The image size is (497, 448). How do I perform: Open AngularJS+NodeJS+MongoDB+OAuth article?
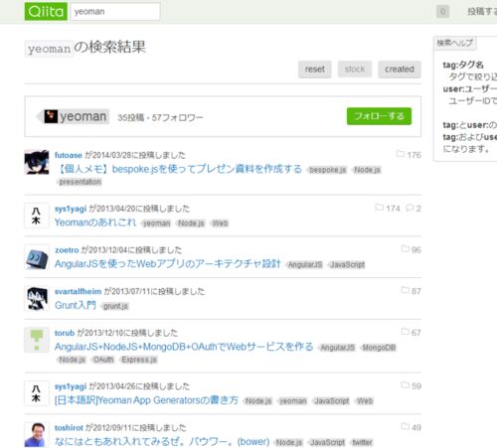(x=184, y=347)
